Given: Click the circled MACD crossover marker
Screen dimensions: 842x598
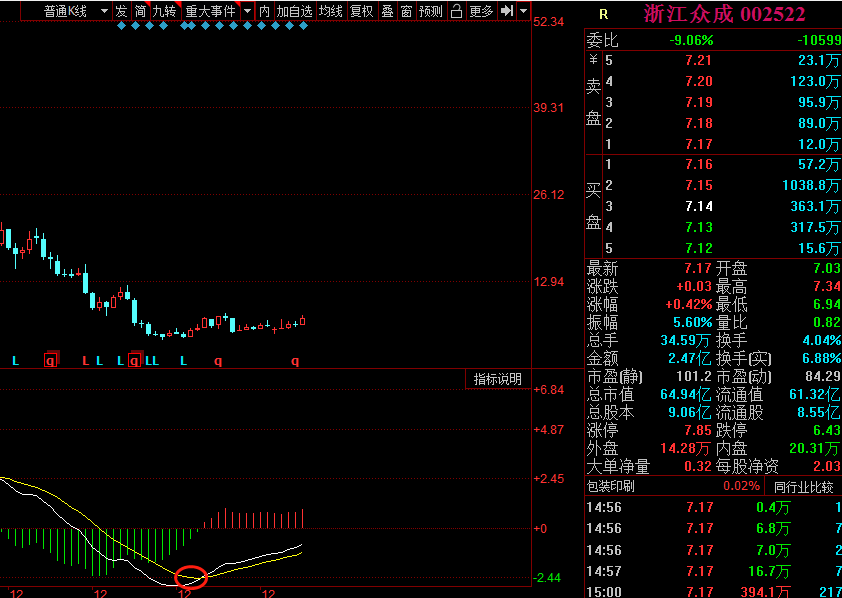Looking at the screenshot, I should tap(190, 577).
